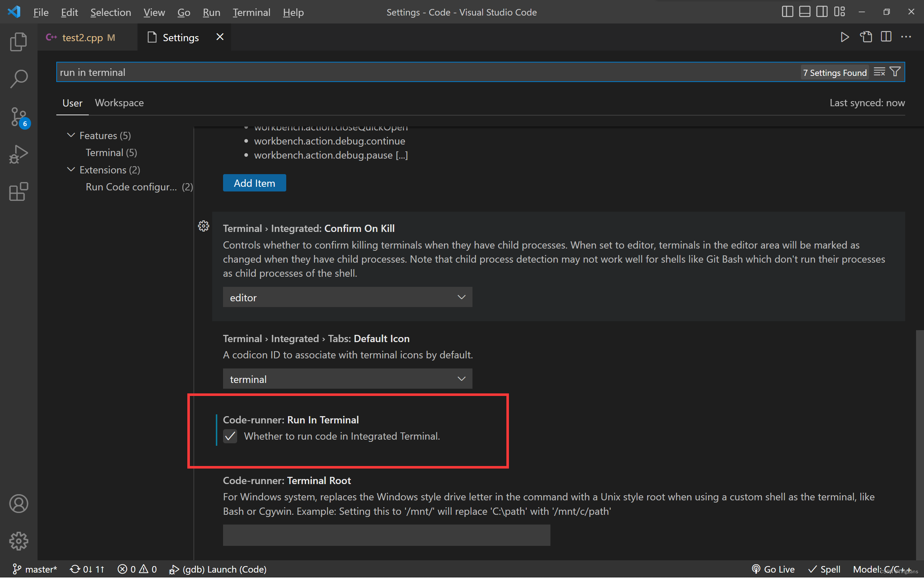This screenshot has height=578, width=924.
Task: Click the Code-runner: Terminal Root heading
Action: pos(287,480)
